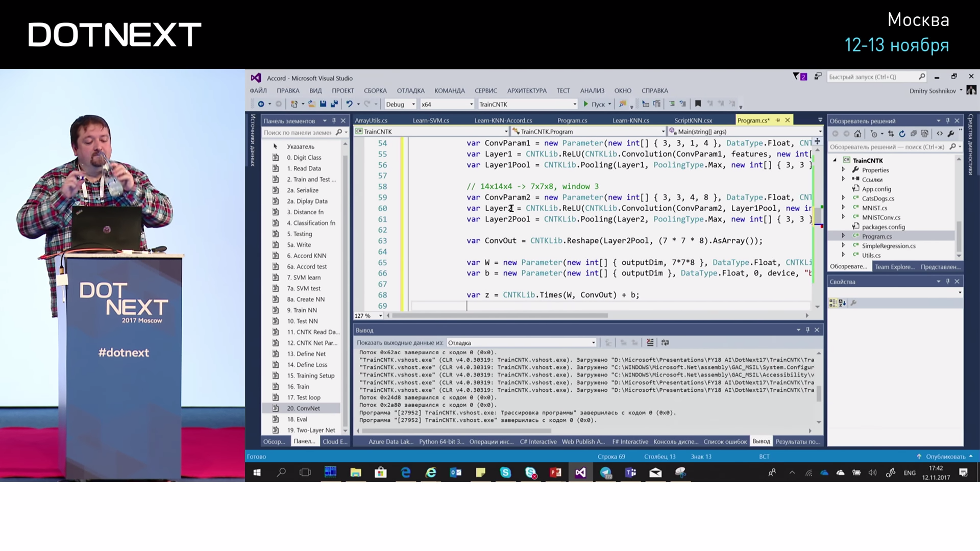Click the Опубликовать button in the status bar

point(945,457)
